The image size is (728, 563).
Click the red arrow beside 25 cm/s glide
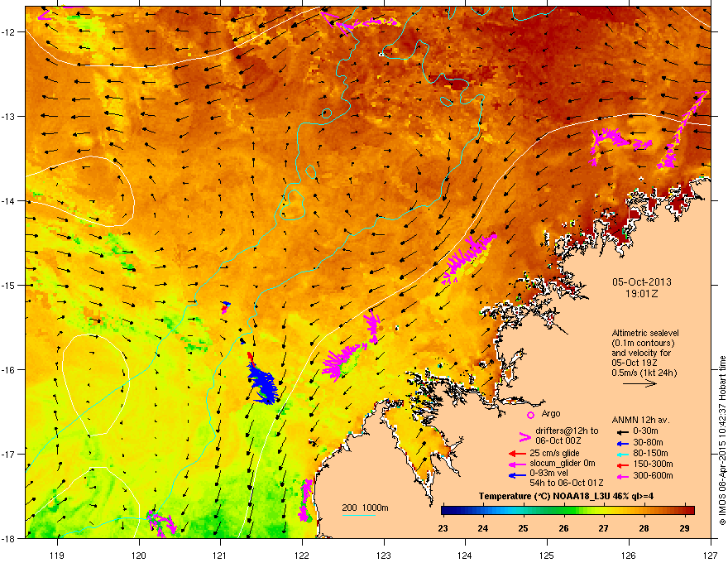[x=517, y=454]
